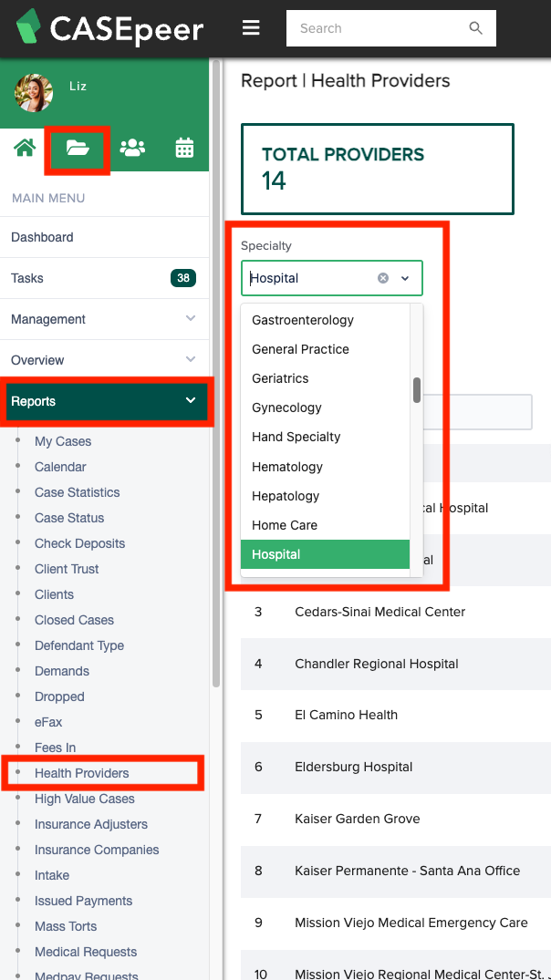Open Issued Payments report
551x980 pixels.
point(83,902)
